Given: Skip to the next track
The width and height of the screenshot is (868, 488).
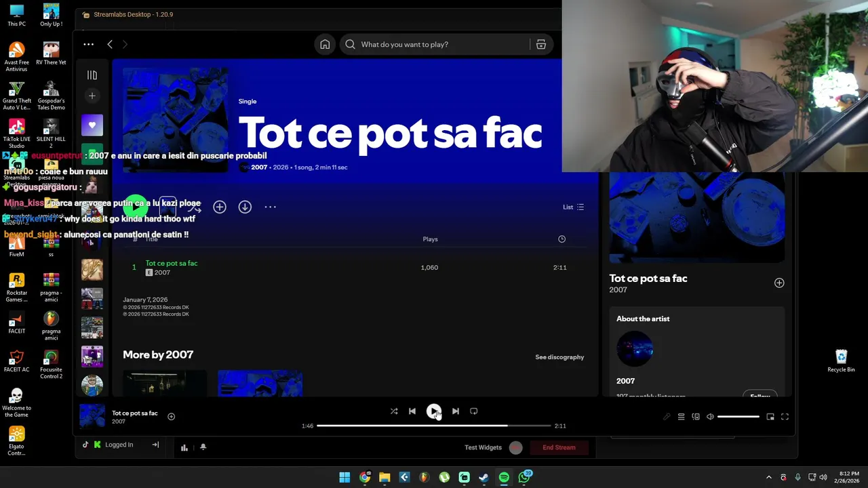Looking at the screenshot, I should pyautogui.click(x=456, y=411).
